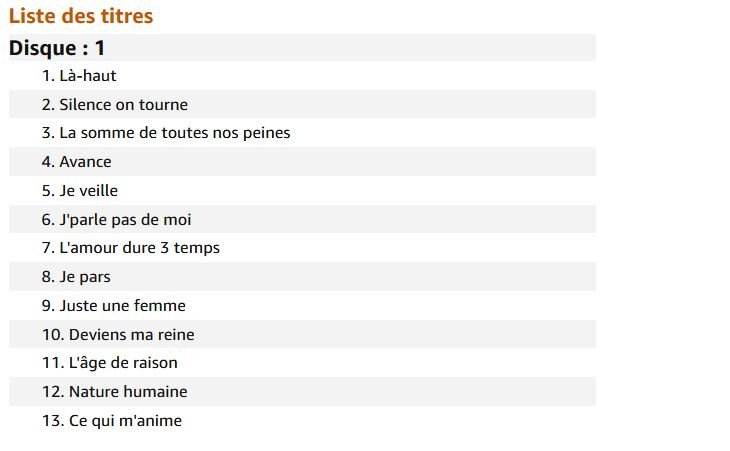Choose track 1 'Là-haut'
730x451 pixels.
pos(88,75)
